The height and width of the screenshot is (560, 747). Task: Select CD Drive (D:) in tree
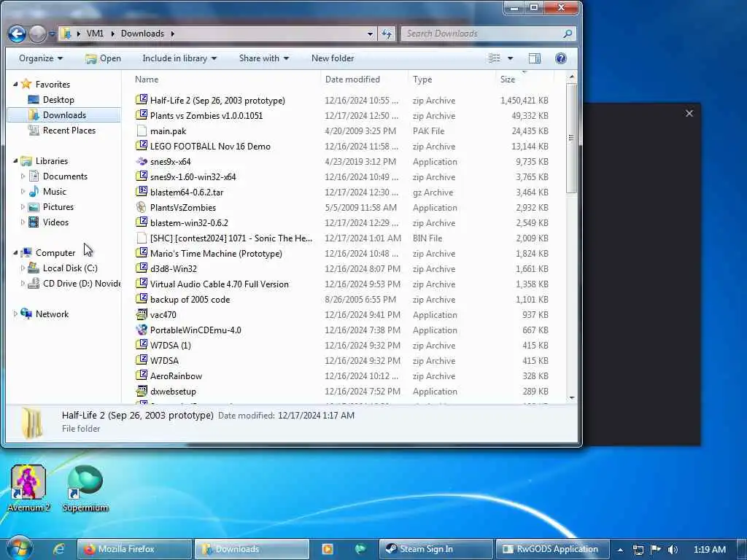(x=82, y=284)
